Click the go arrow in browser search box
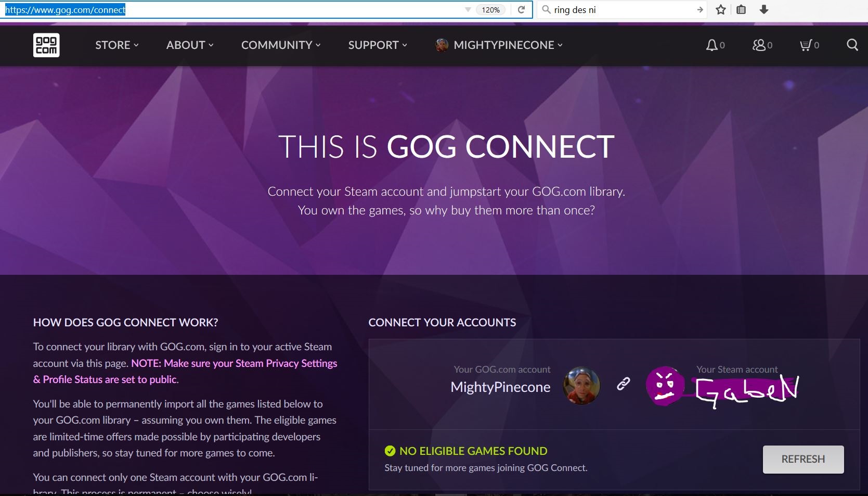Image resolution: width=868 pixels, height=496 pixels. (700, 9)
